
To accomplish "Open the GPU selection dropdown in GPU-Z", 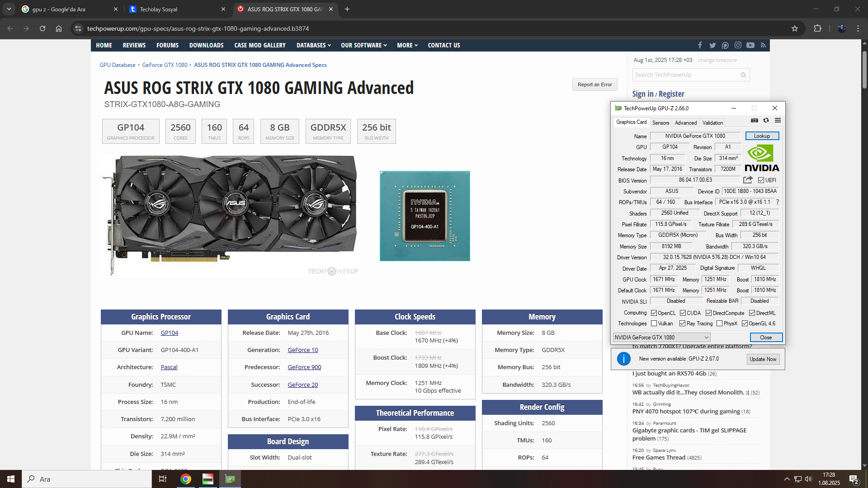I will tap(662, 338).
